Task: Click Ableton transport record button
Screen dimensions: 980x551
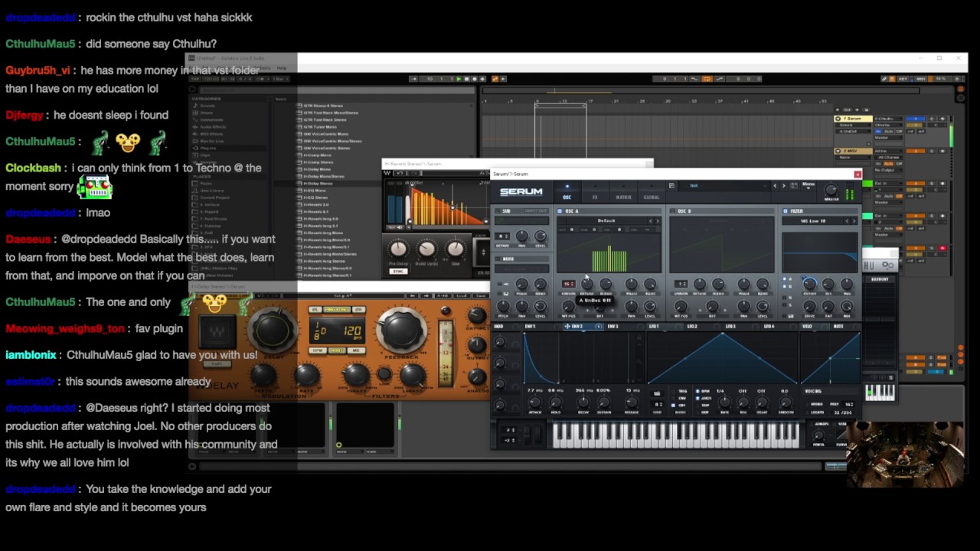Action: coord(475,79)
